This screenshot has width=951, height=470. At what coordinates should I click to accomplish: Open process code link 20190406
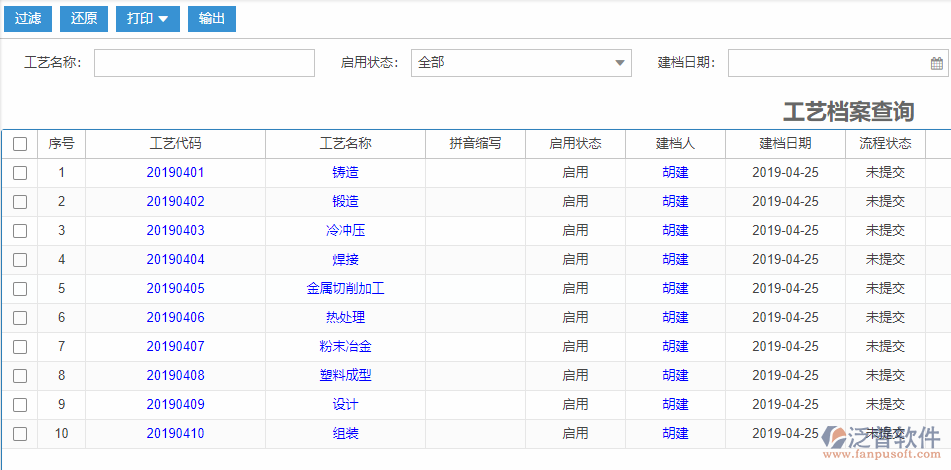click(x=175, y=317)
